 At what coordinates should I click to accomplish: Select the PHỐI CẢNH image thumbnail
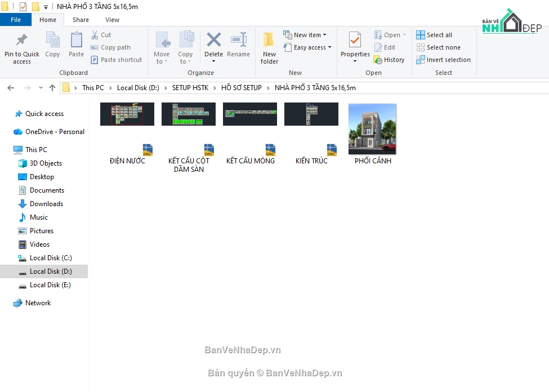pyautogui.click(x=372, y=129)
